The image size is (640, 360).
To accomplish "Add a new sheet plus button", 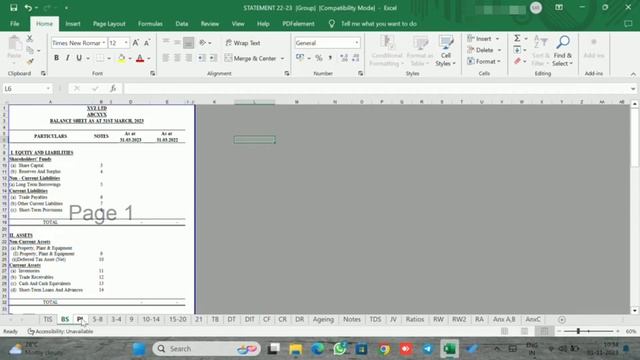I will [x=562, y=320].
